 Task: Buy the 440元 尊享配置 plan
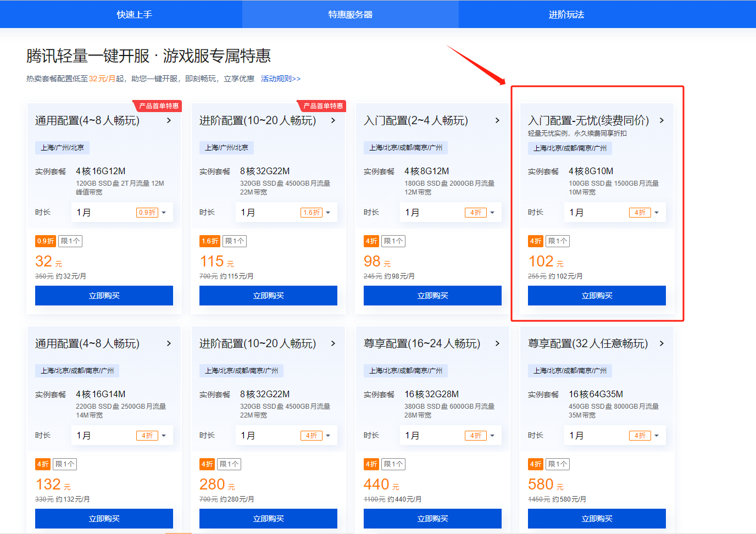tap(432, 519)
